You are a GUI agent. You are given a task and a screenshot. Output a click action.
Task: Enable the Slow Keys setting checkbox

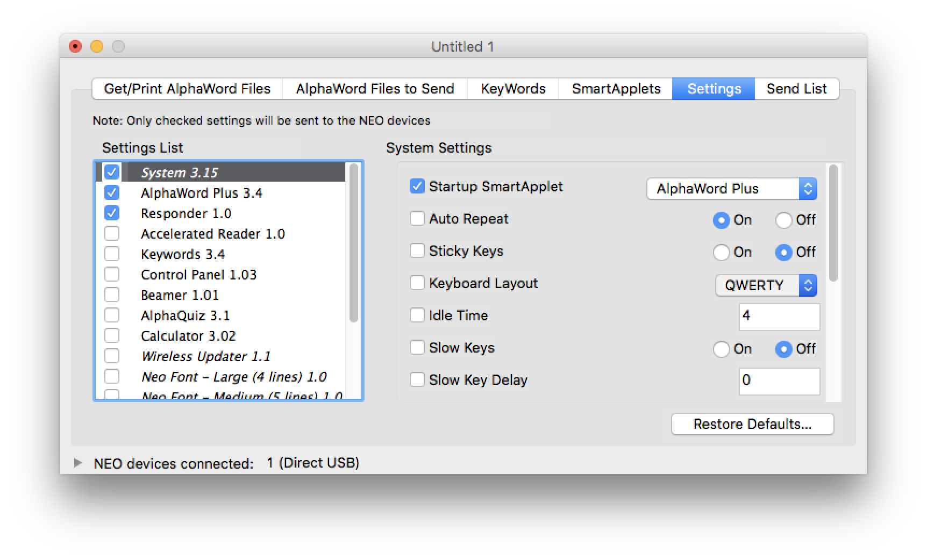point(417,348)
